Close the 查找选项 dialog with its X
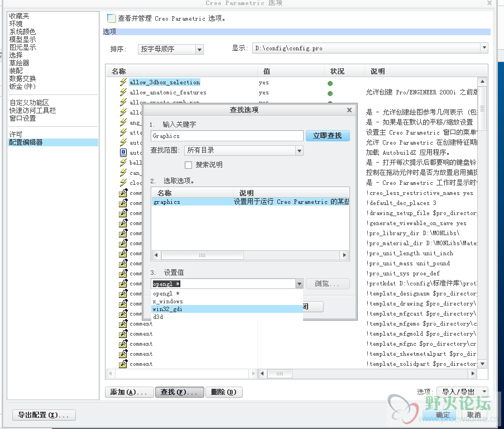Viewport: 504px width, 429px height. [x=349, y=110]
